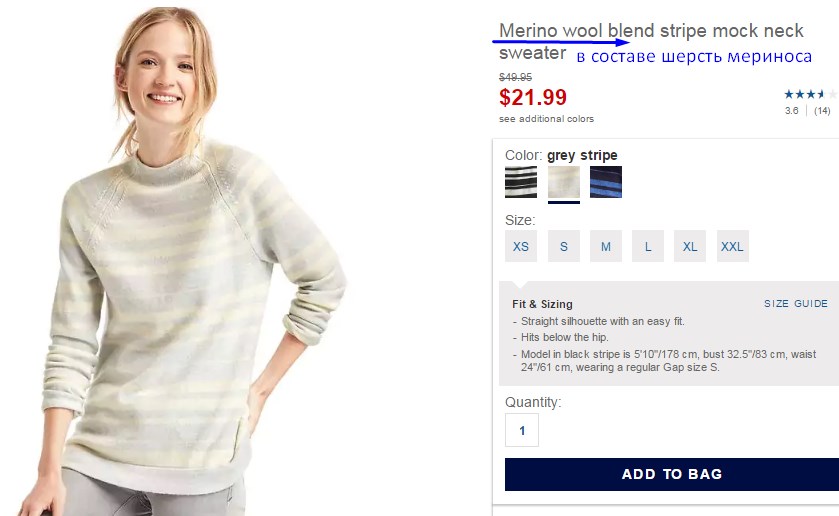Choose size XS
This screenshot has height=516, width=839.
coord(521,246)
